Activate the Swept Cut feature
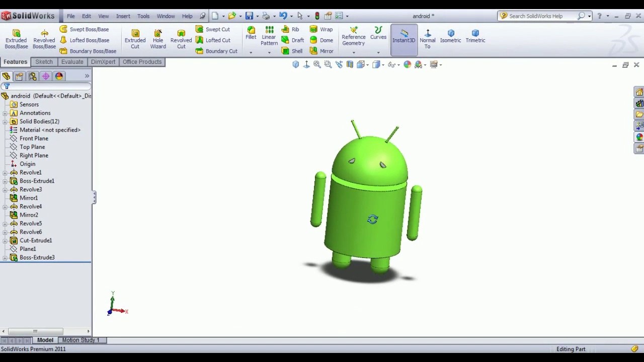Viewport: 644px width, 362px height. pyautogui.click(x=213, y=30)
